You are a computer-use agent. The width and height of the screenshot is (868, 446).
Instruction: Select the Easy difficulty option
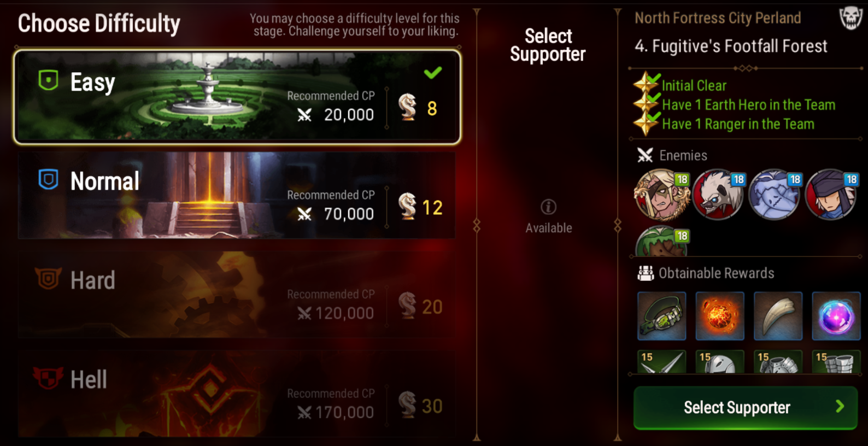click(237, 97)
